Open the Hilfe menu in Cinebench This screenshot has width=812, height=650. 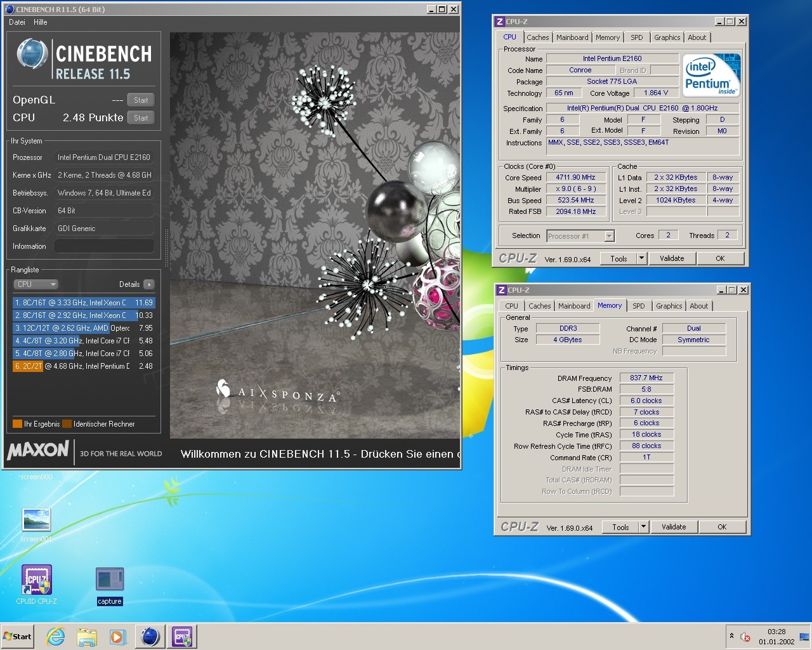(x=41, y=22)
